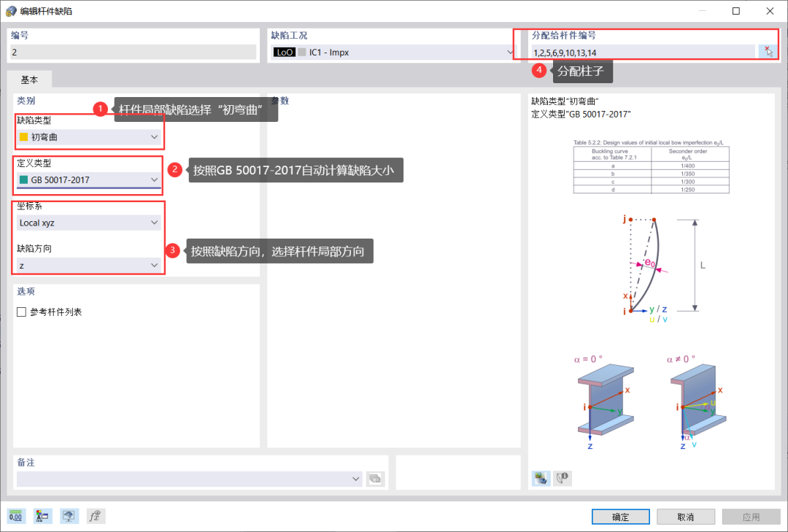The width and height of the screenshot is (788, 532).
Task: Expand the 坐标系 Local xyz dropdown
Action: pyautogui.click(x=89, y=223)
